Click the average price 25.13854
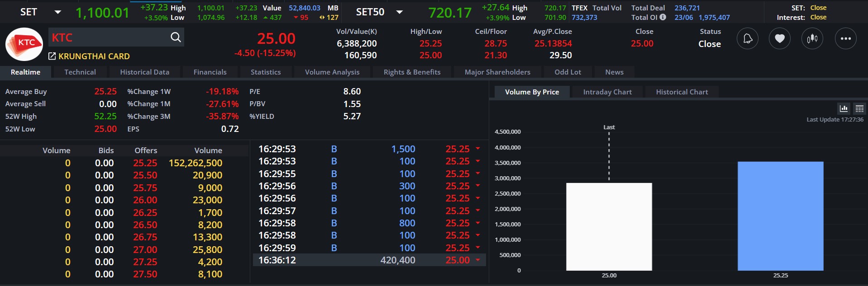This screenshot has width=868, height=286. tap(553, 44)
